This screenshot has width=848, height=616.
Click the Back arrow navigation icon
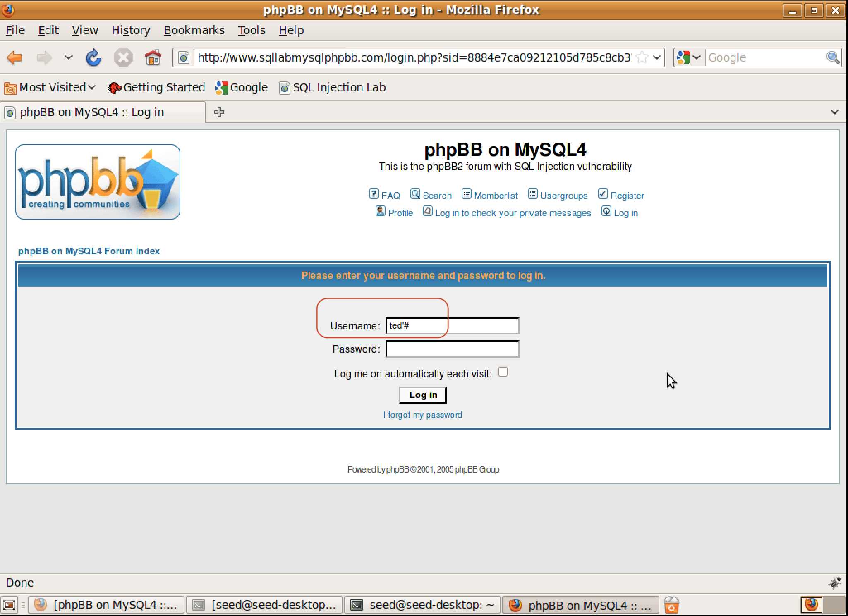click(15, 57)
